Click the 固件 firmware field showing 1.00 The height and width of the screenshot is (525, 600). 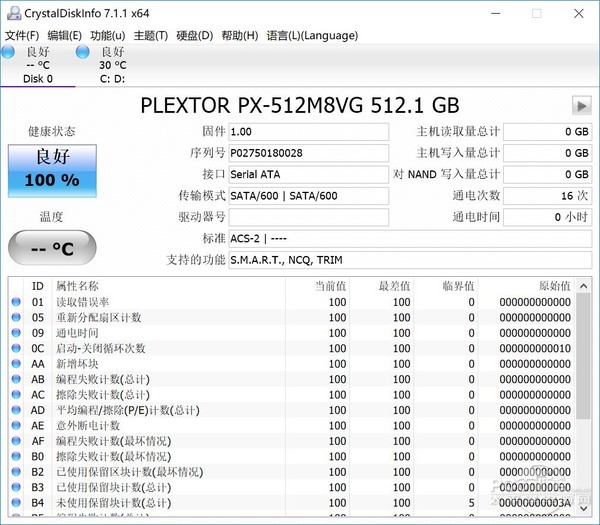coord(308,132)
